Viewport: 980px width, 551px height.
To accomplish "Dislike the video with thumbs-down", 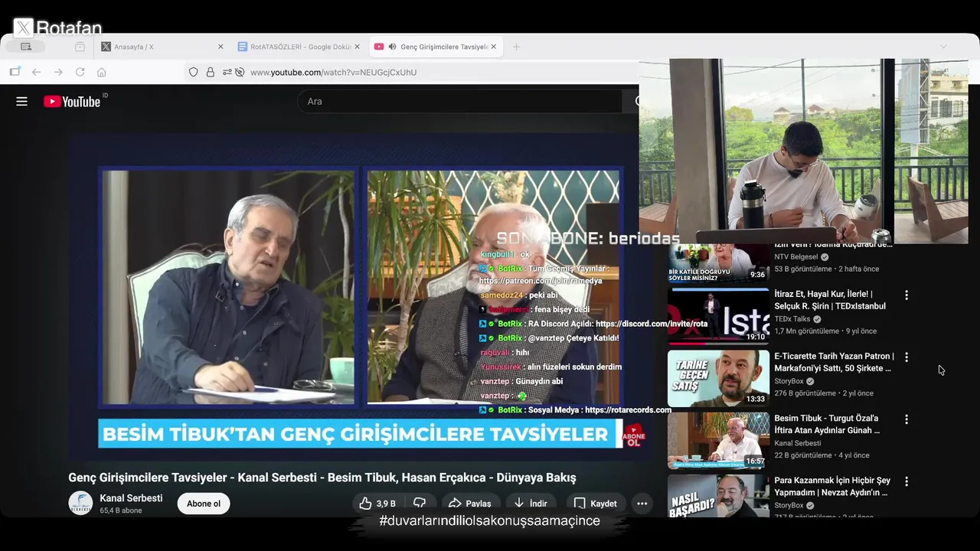I will [420, 504].
